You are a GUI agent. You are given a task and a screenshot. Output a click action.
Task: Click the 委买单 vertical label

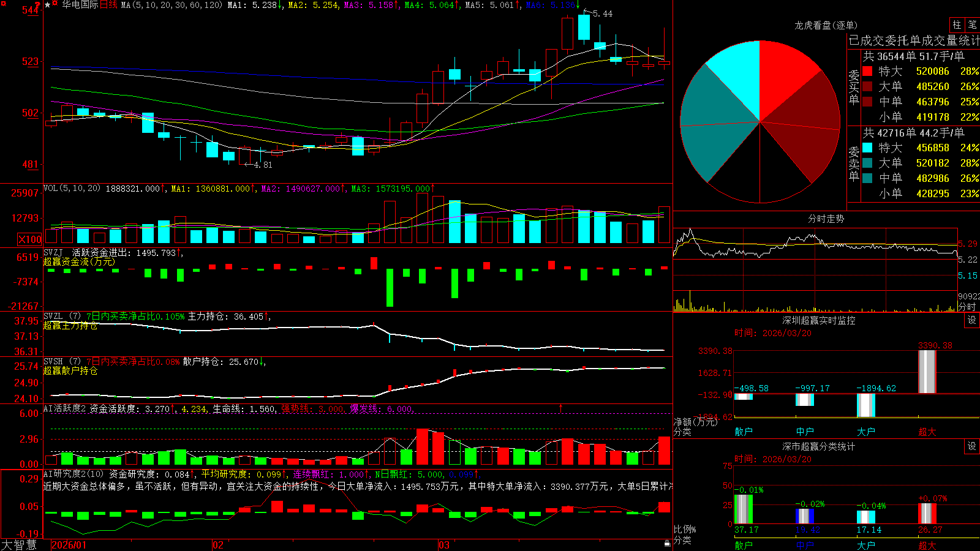coord(854,87)
